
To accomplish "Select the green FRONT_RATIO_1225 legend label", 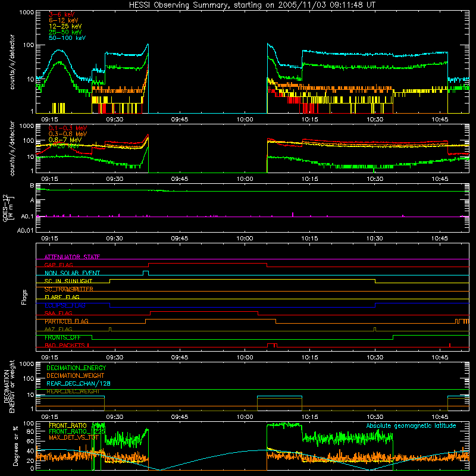I will coord(77,431).
